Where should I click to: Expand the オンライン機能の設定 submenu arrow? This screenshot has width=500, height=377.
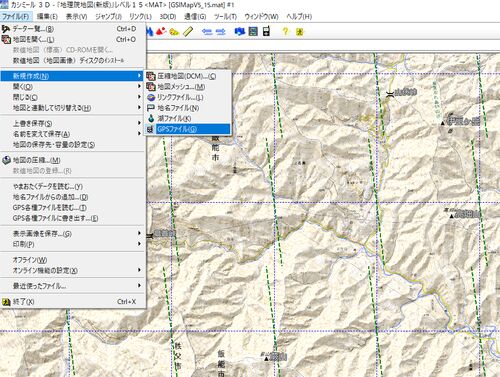139,270
